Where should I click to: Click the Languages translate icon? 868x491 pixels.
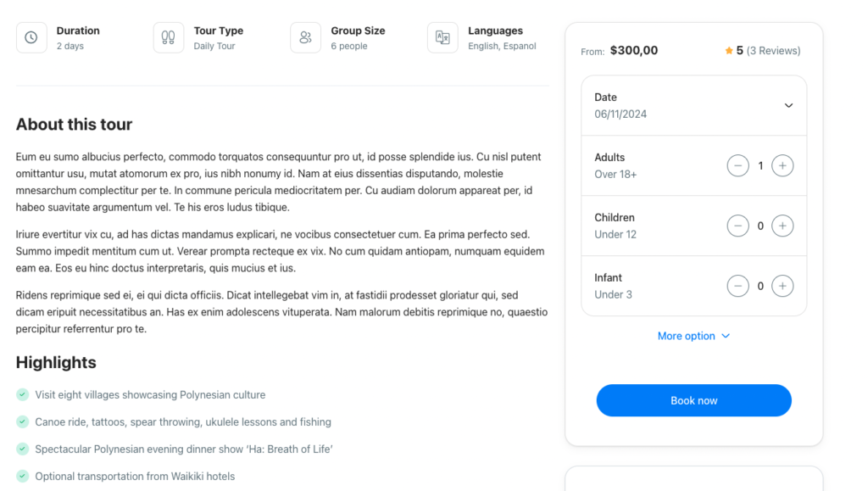coord(442,37)
